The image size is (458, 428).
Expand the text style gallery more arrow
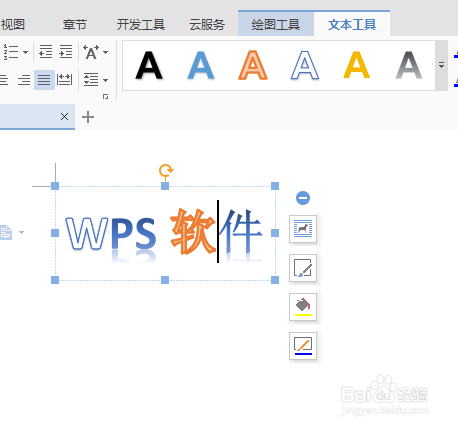click(441, 65)
